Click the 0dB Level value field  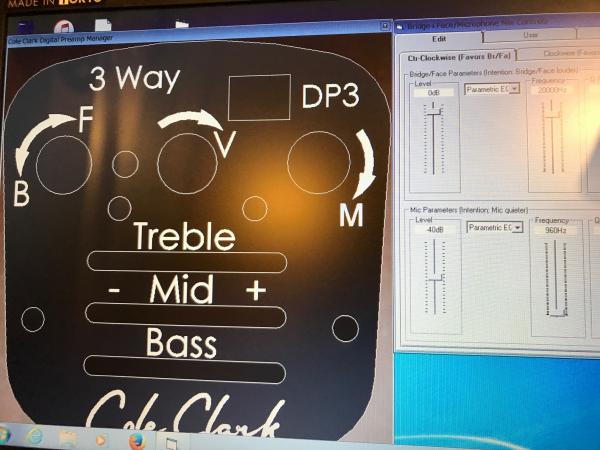[x=434, y=93]
